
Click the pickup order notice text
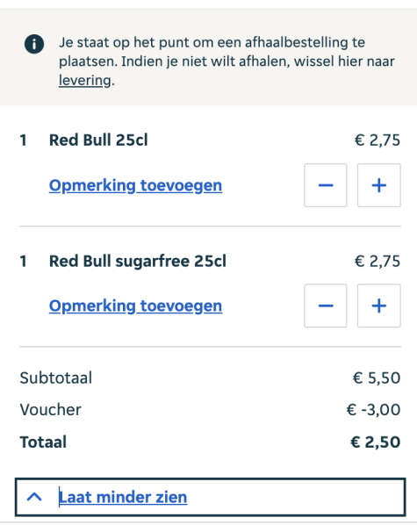pos(226,61)
